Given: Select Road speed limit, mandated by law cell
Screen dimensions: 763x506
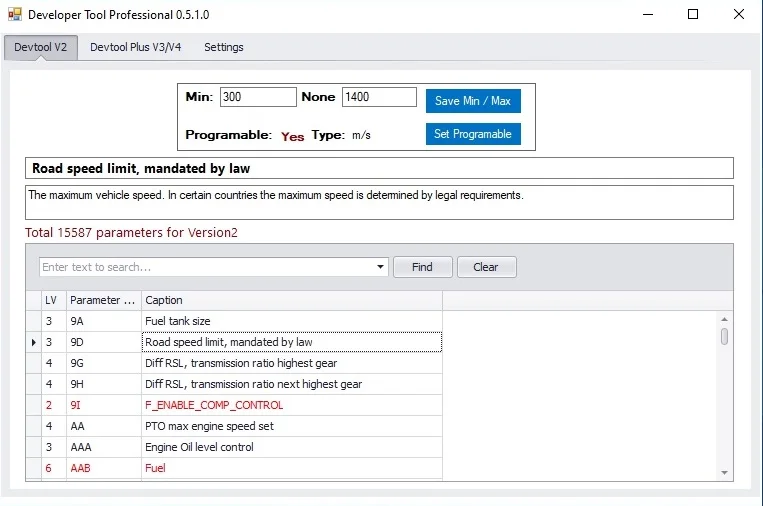Looking at the screenshot, I should [292, 342].
